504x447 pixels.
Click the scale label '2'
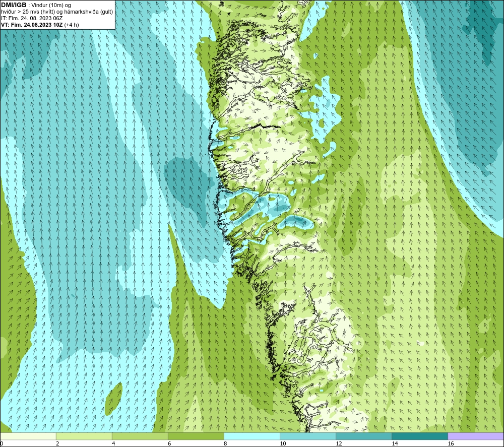(x=57, y=444)
